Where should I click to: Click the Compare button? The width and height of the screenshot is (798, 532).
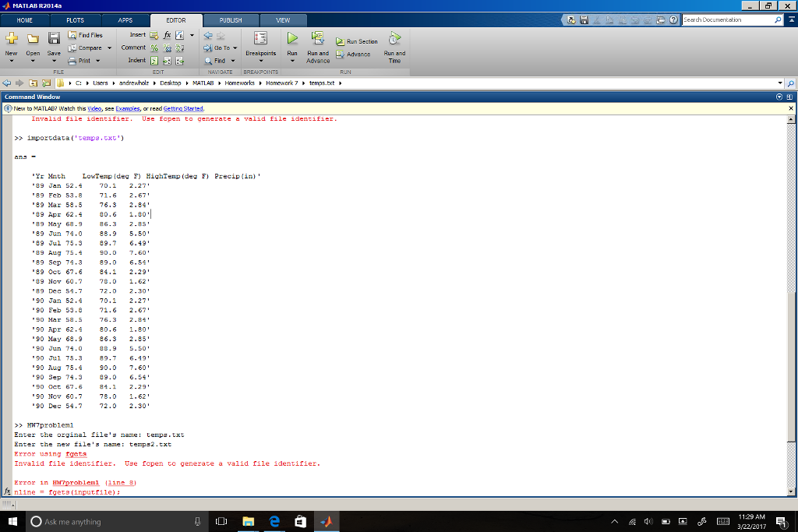[x=86, y=48]
